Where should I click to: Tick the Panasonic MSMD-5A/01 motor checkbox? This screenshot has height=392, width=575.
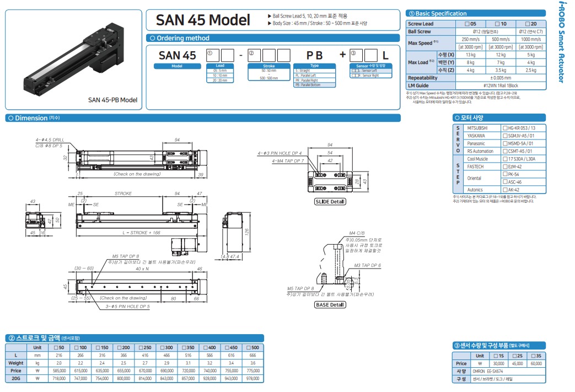pyautogui.click(x=506, y=143)
